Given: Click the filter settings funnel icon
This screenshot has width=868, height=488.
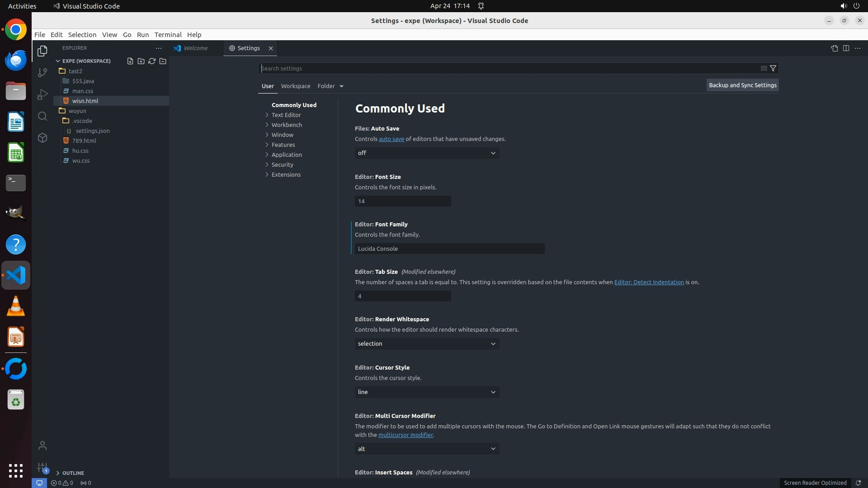Looking at the screenshot, I should 773,68.
